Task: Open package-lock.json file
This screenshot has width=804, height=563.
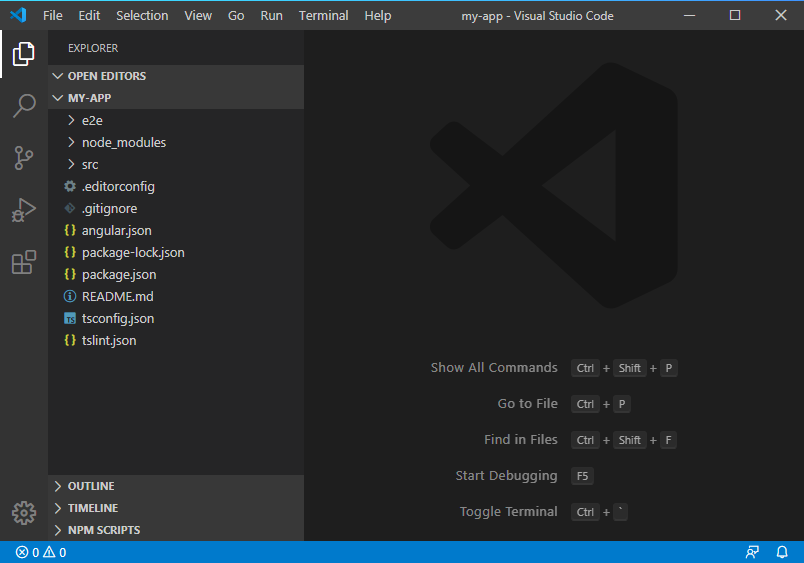Action: click(176, 252)
